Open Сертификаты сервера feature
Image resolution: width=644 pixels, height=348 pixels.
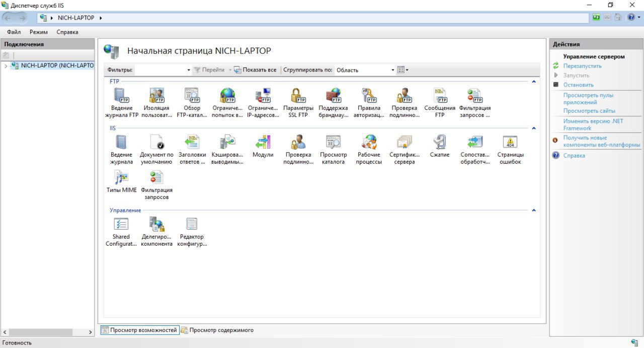405,150
